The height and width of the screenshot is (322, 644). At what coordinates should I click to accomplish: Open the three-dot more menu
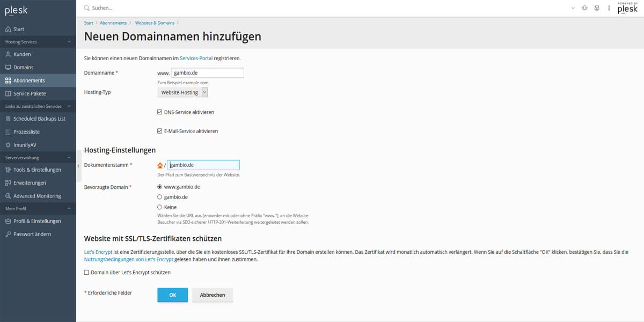[609, 8]
